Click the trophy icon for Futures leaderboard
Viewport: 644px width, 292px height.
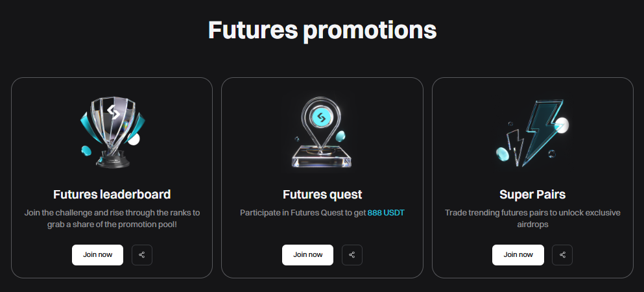click(x=112, y=133)
